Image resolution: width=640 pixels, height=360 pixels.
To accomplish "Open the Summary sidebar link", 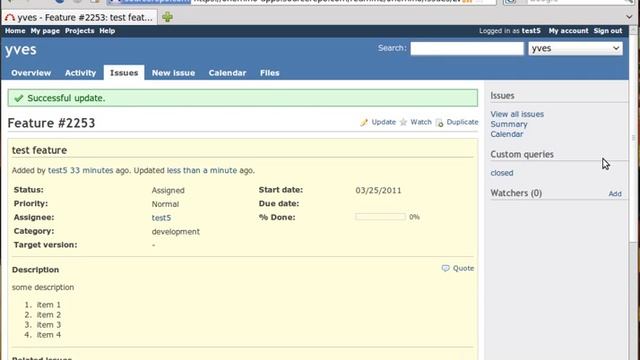I will [509, 124].
